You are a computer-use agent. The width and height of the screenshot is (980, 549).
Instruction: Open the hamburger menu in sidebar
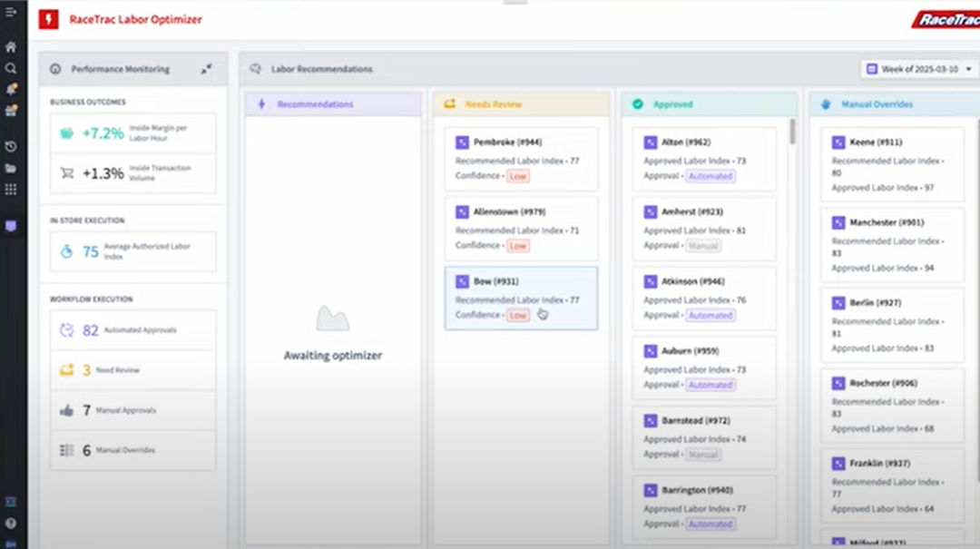point(11,12)
